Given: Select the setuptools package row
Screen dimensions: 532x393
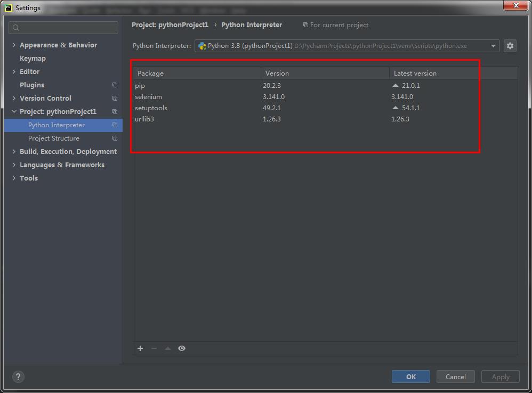Looking at the screenshot, I should click(x=325, y=108).
